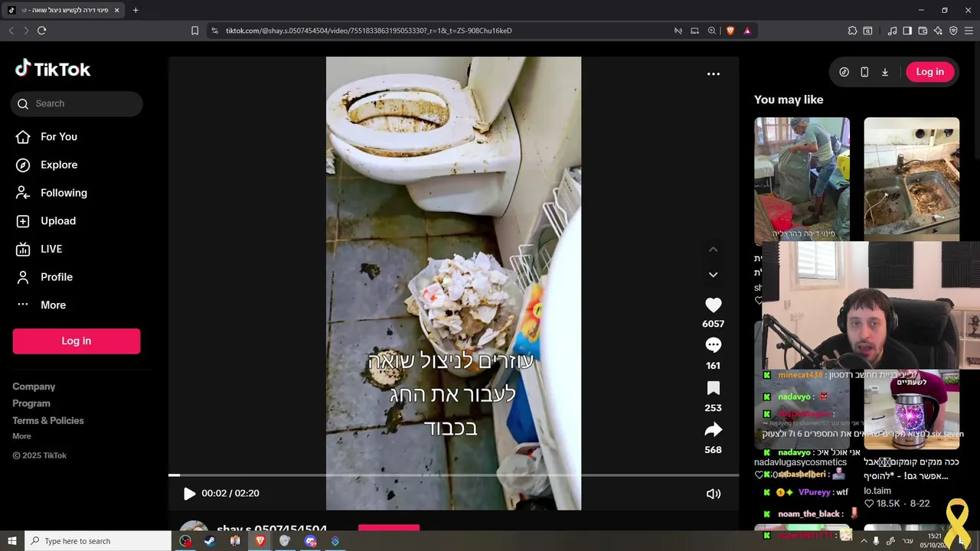
Task: Open comments with speech bubble icon
Action: point(713,345)
